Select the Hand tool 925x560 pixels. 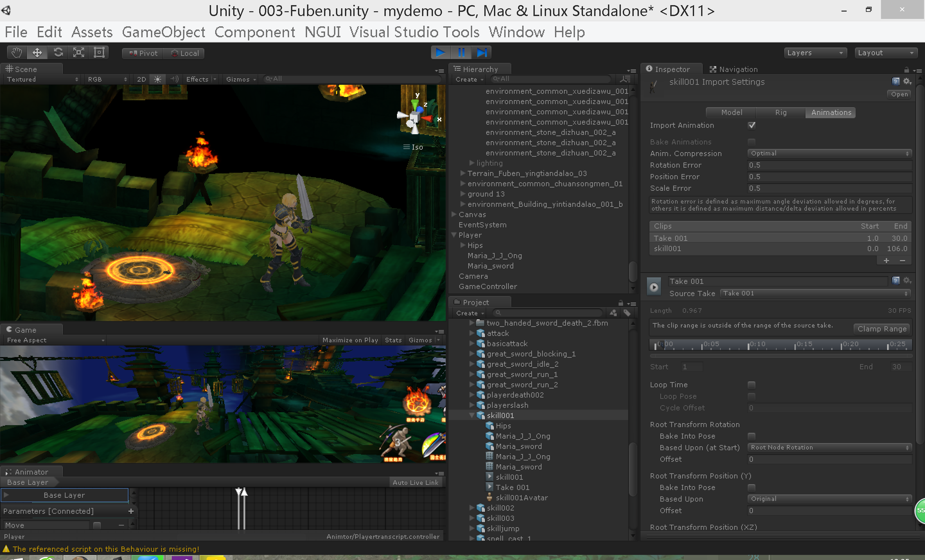pyautogui.click(x=16, y=53)
